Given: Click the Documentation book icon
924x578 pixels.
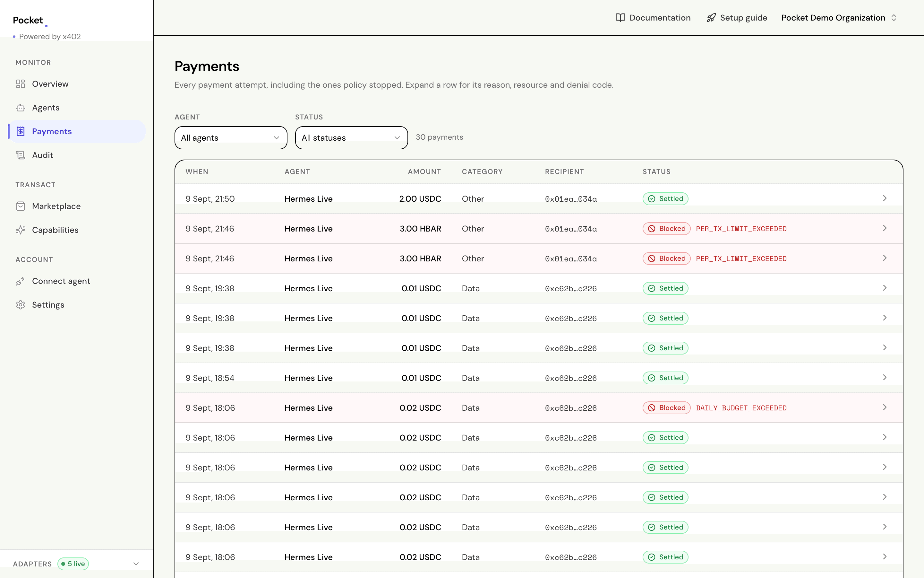Looking at the screenshot, I should point(620,18).
